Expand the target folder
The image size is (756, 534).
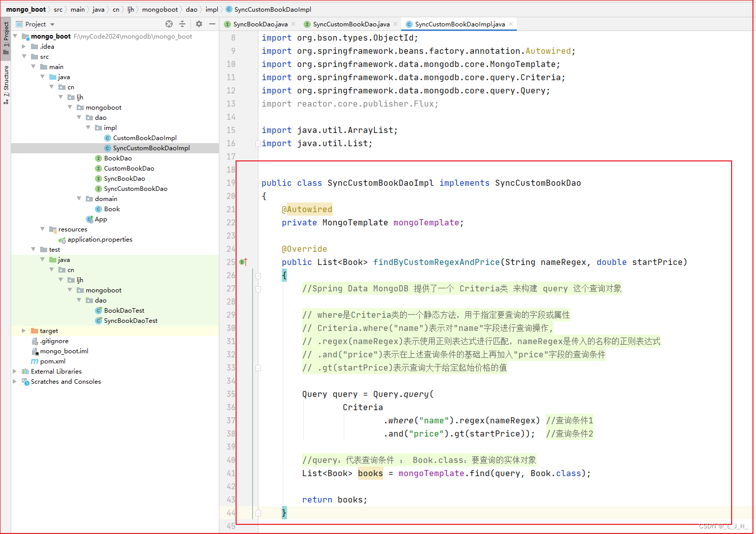coord(24,330)
